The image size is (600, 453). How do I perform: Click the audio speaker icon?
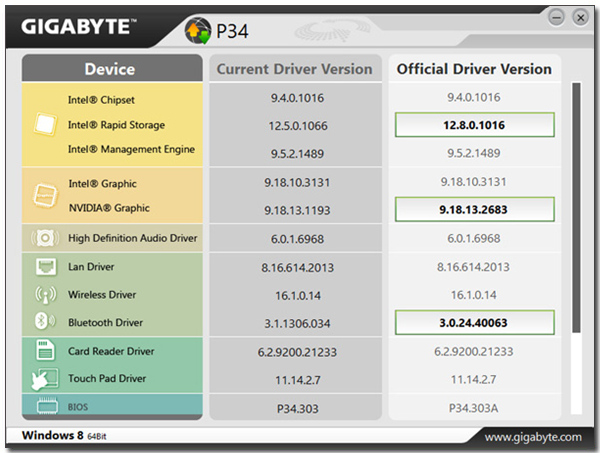pos(45,238)
